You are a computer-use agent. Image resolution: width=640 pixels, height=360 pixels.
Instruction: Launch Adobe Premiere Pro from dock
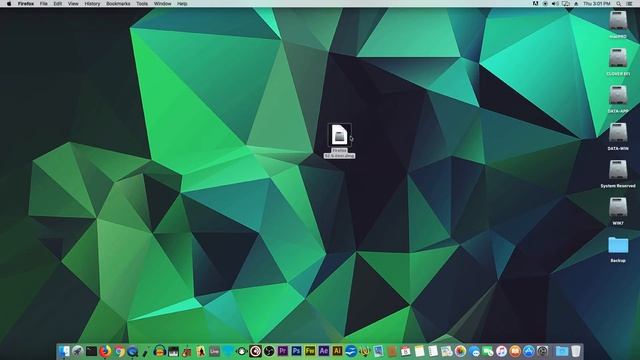pyautogui.click(x=282, y=351)
